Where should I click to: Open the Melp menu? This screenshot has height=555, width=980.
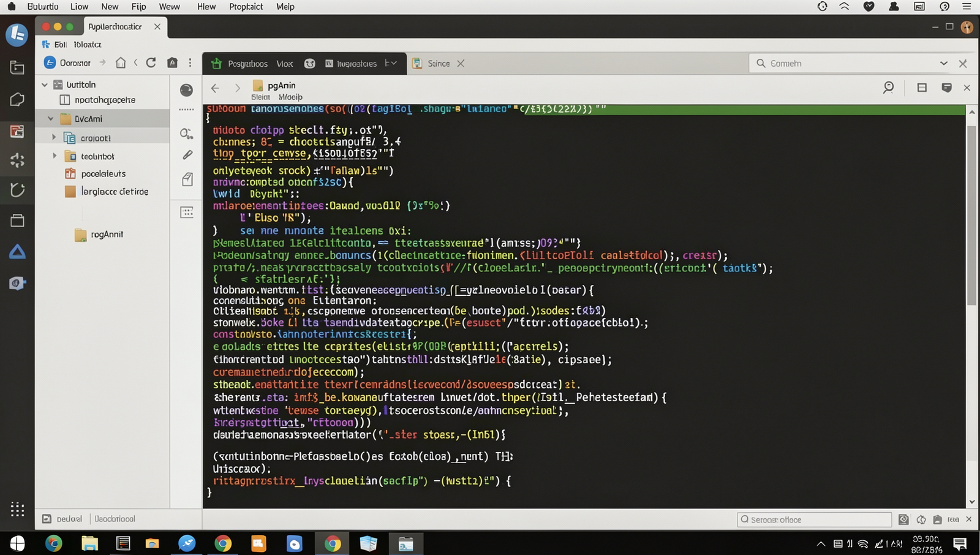click(285, 7)
